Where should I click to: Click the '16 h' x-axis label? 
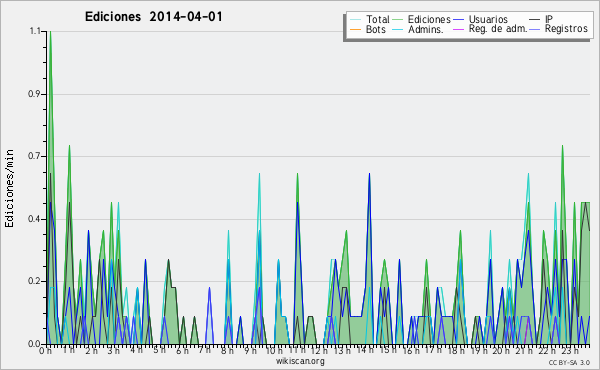click(x=411, y=351)
